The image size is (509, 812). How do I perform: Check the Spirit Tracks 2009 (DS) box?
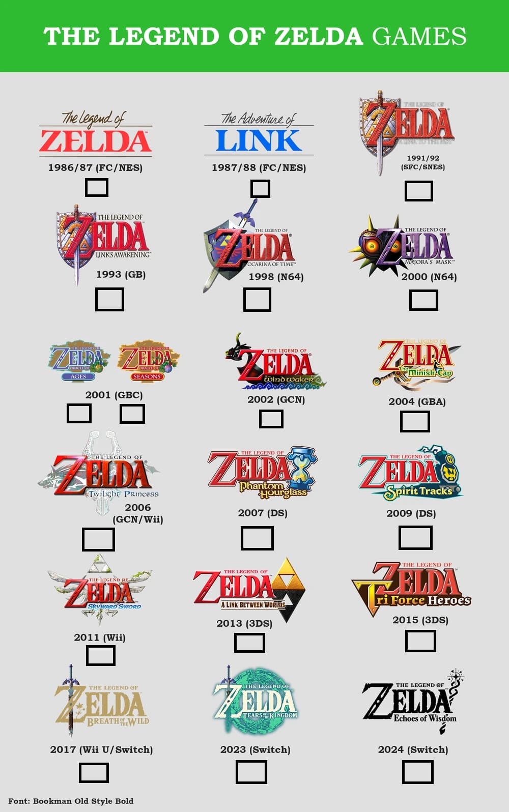[415, 538]
